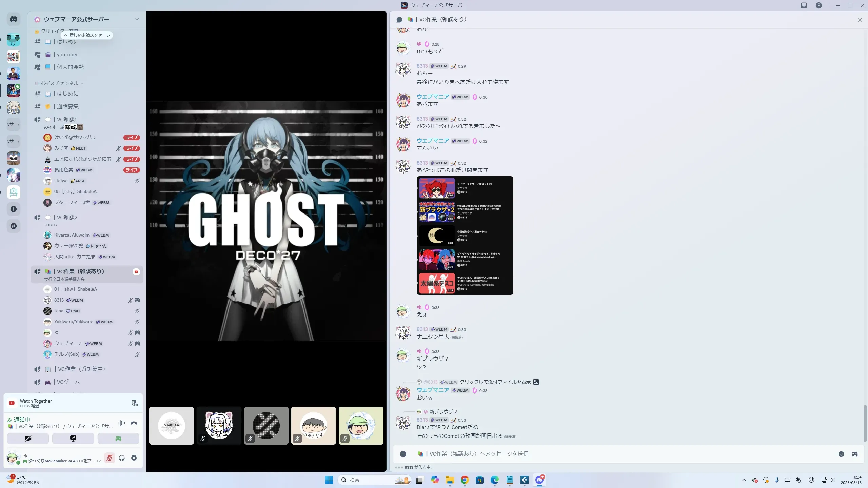Collapse the ボイスチャンネル category
868x488 pixels.
[x=59, y=83]
